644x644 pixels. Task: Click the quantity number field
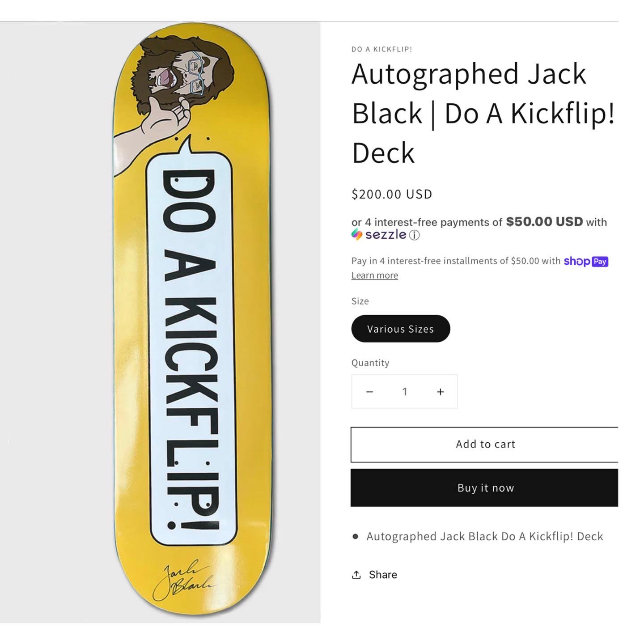pyautogui.click(x=405, y=392)
